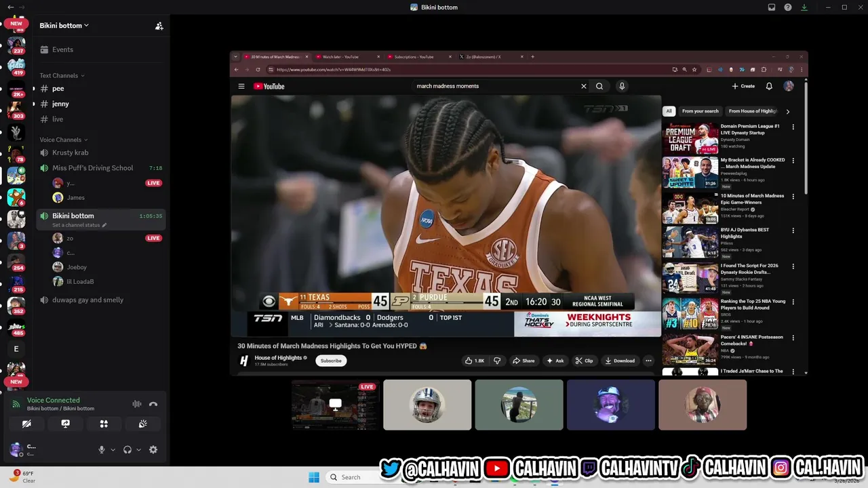The height and width of the screenshot is (488, 868).
Task: Collapse the Text Channels category
Action: pos(62,75)
